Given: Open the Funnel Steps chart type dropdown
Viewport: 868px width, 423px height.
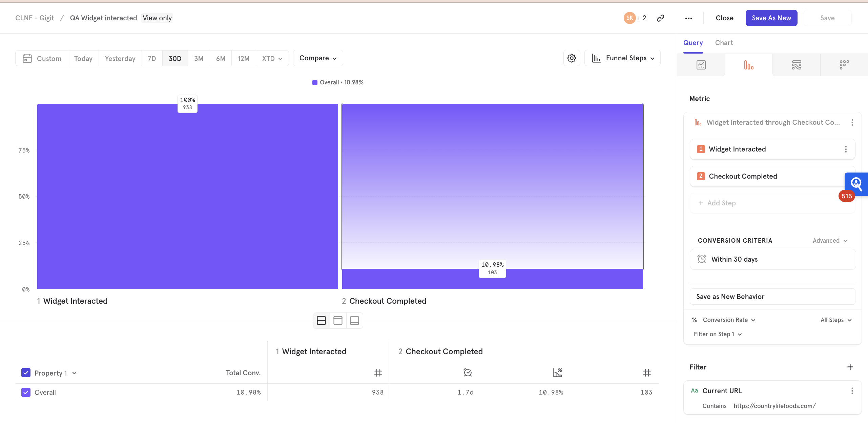Looking at the screenshot, I should point(622,58).
